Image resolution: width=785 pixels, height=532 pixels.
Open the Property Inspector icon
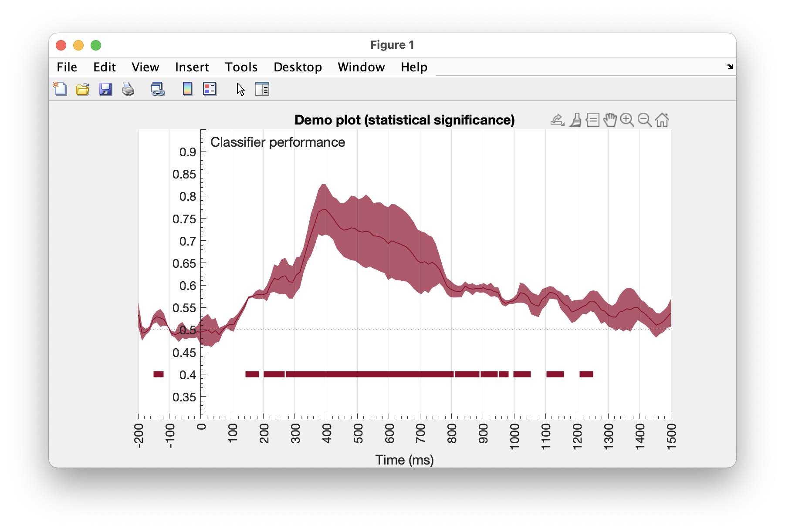[x=262, y=89]
